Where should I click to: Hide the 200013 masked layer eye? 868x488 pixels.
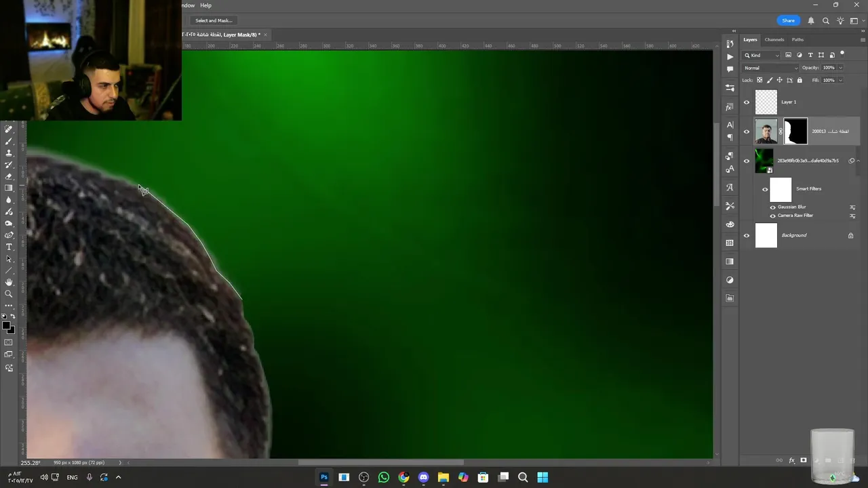(747, 131)
